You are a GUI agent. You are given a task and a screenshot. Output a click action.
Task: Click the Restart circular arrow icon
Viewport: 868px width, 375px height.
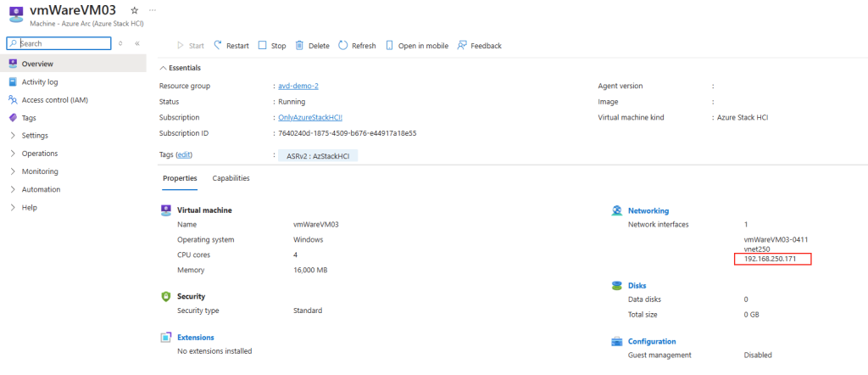(x=218, y=45)
